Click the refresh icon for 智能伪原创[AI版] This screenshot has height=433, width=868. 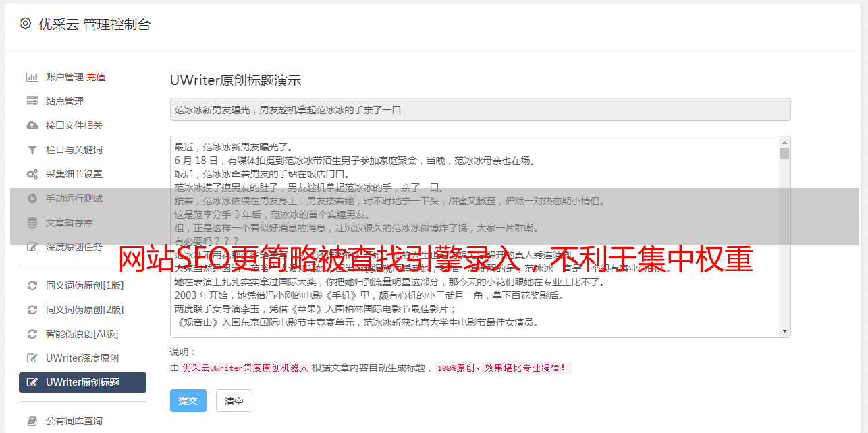pos(32,334)
